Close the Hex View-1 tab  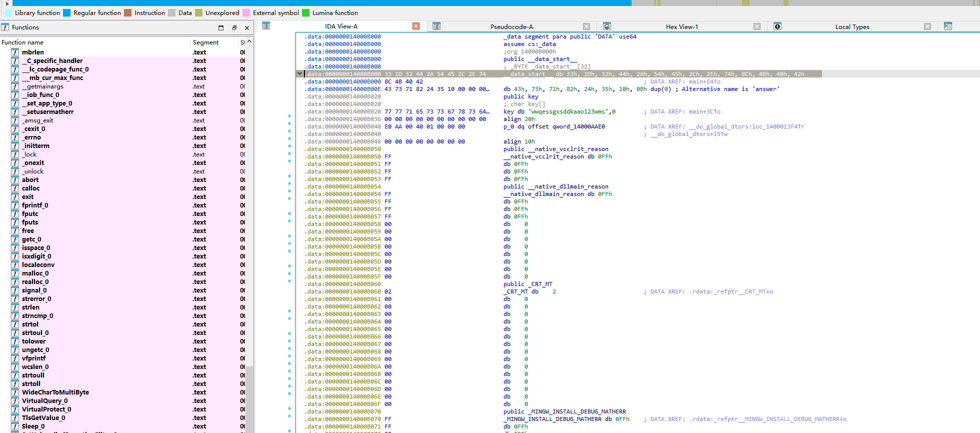[757, 26]
